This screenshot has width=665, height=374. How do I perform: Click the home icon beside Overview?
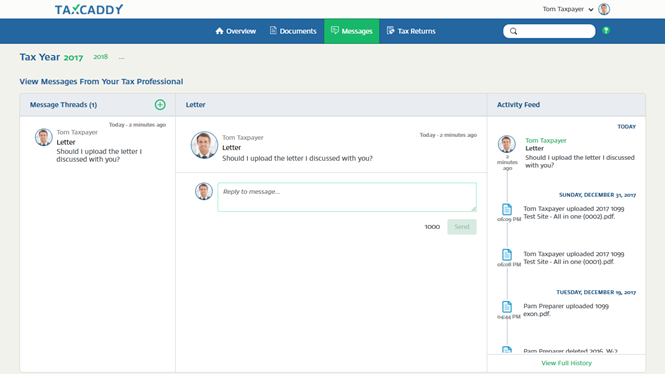coord(219,31)
